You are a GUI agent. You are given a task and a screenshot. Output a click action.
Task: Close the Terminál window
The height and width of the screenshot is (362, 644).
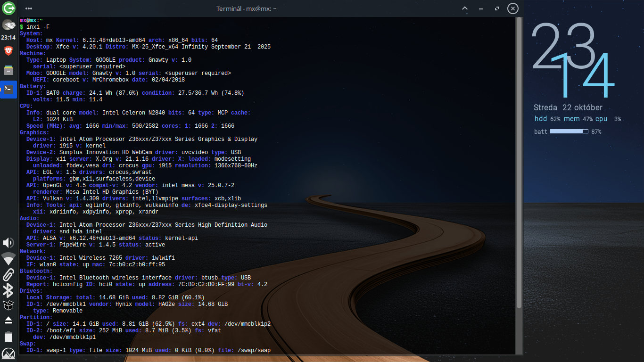click(513, 8)
